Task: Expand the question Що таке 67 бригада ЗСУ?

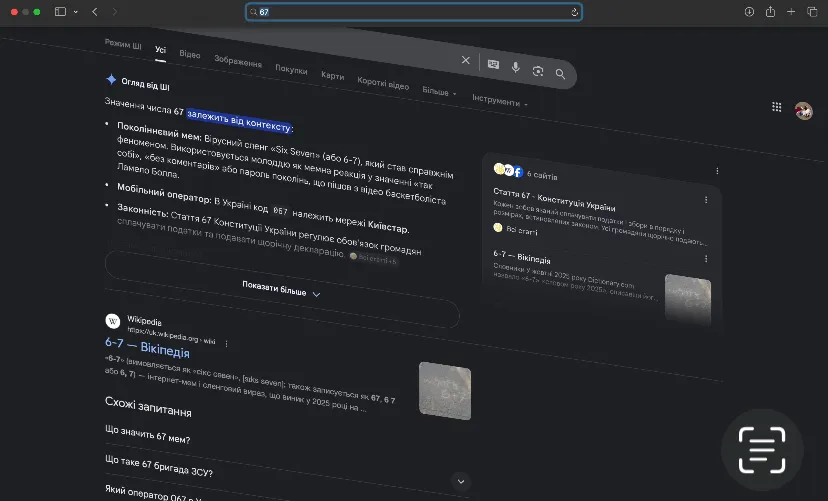Action: [x=159, y=466]
